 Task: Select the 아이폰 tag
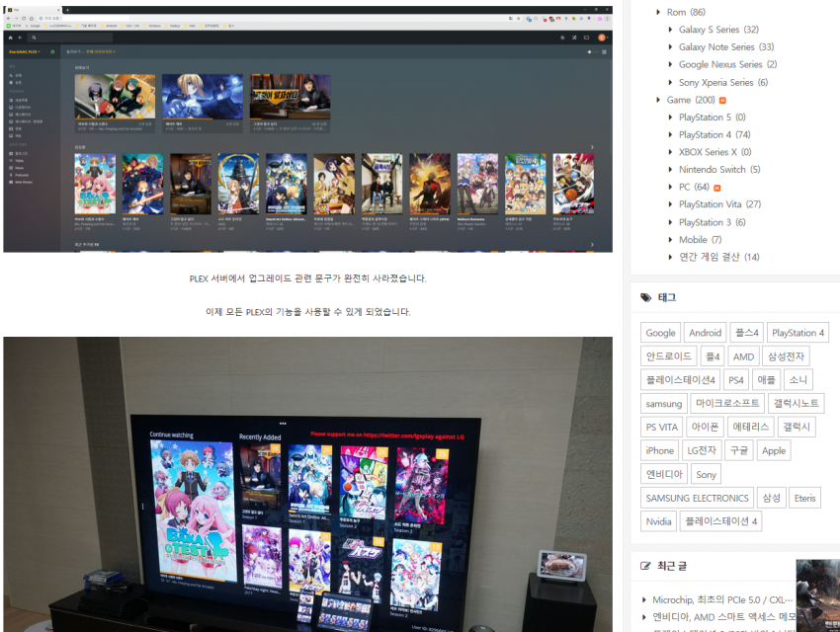tap(705, 427)
